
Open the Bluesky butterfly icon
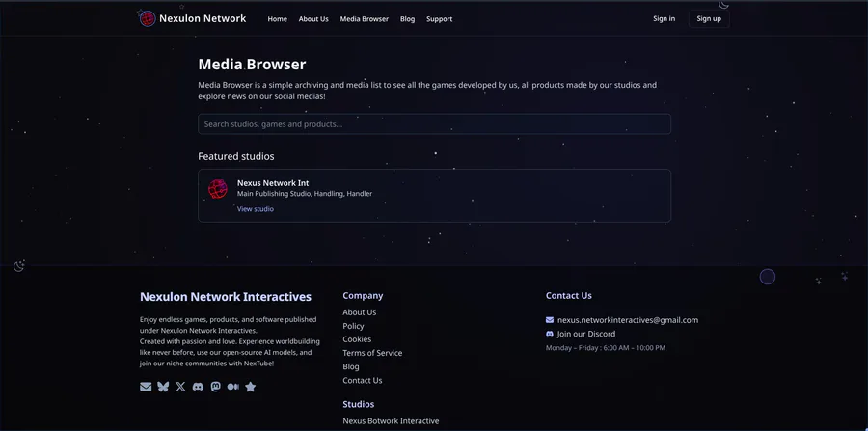point(163,387)
